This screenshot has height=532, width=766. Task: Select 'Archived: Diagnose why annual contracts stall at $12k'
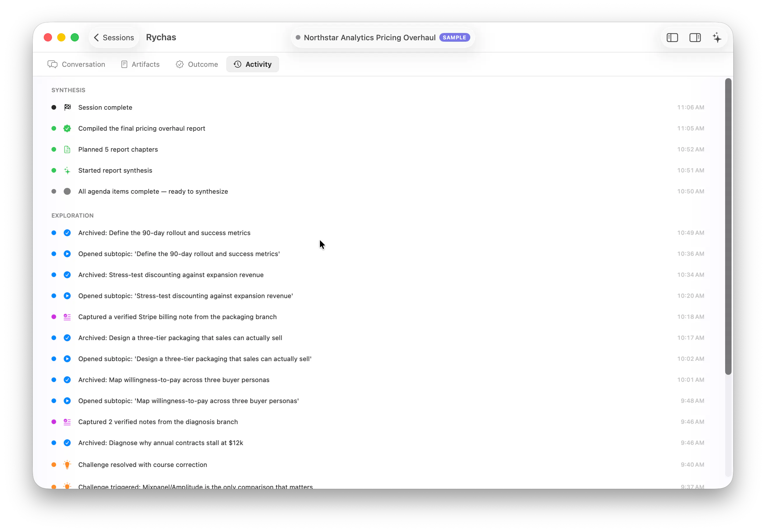378,443
